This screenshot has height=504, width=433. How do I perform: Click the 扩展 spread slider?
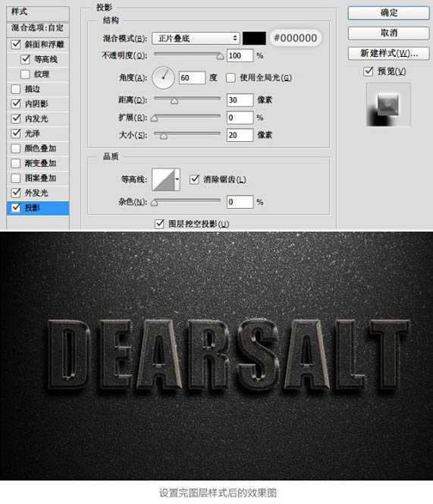click(187, 118)
